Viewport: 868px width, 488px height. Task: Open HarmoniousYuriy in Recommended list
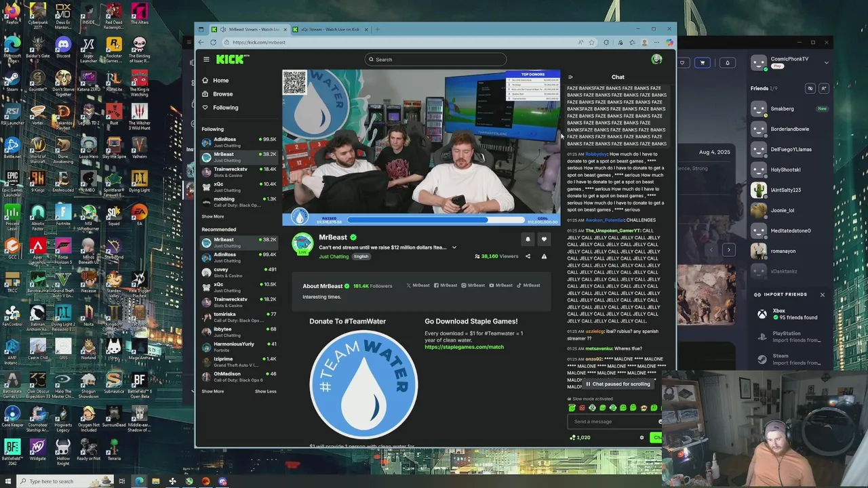pos(238,346)
